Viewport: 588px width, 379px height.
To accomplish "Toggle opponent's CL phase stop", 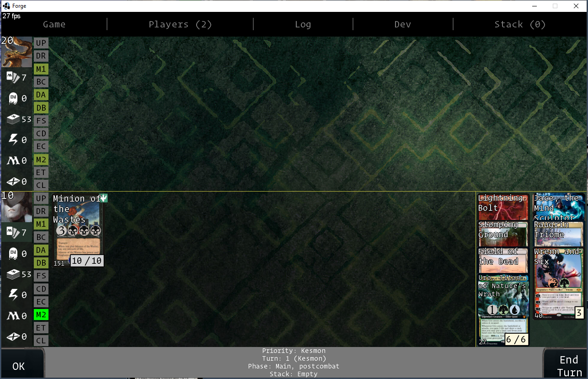I will (41, 185).
